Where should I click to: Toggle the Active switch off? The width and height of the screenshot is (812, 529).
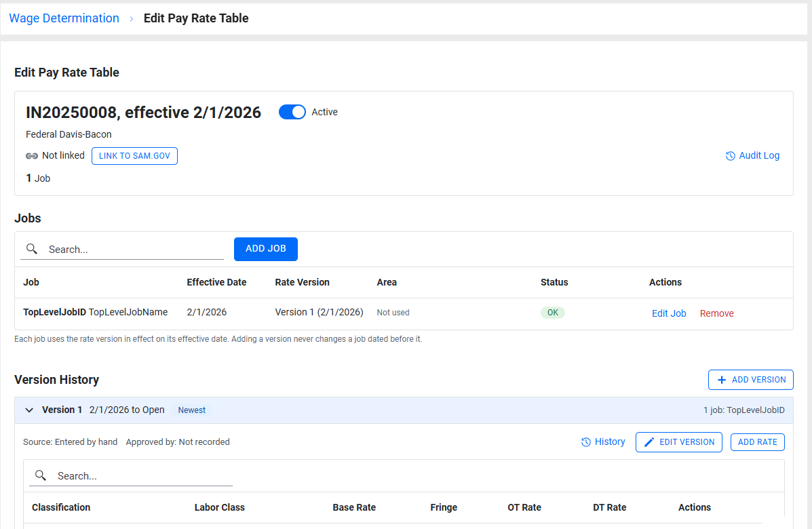point(292,112)
